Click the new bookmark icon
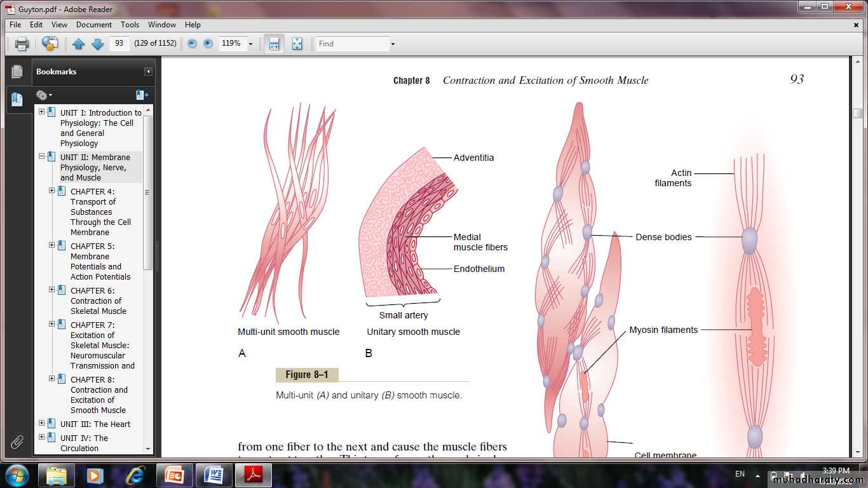868x488 pixels. pyautogui.click(x=142, y=95)
